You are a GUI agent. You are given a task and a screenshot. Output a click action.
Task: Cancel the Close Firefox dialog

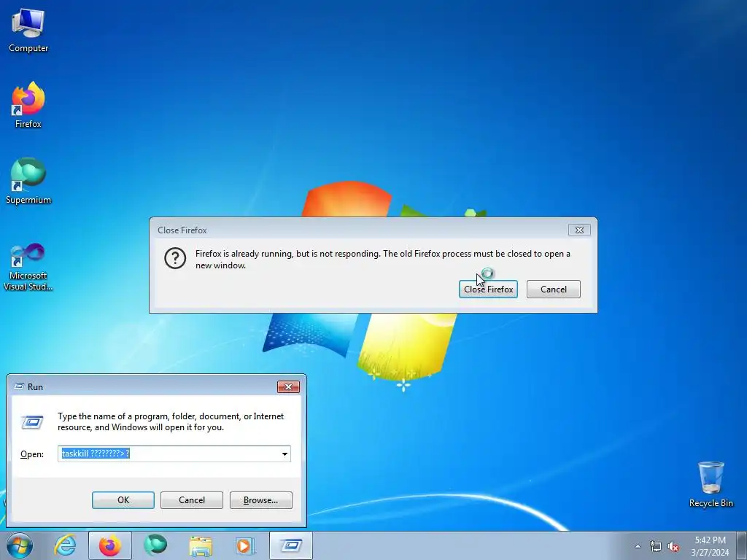tap(554, 289)
